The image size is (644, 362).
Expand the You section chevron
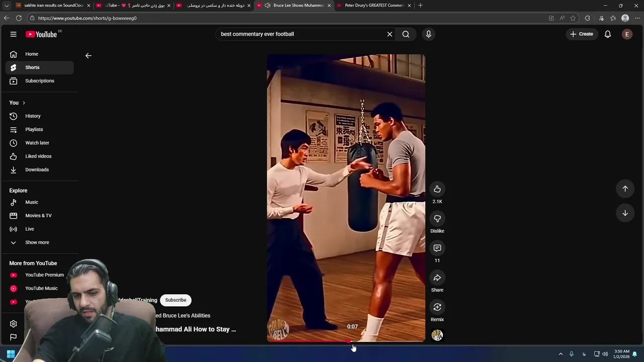click(24, 103)
